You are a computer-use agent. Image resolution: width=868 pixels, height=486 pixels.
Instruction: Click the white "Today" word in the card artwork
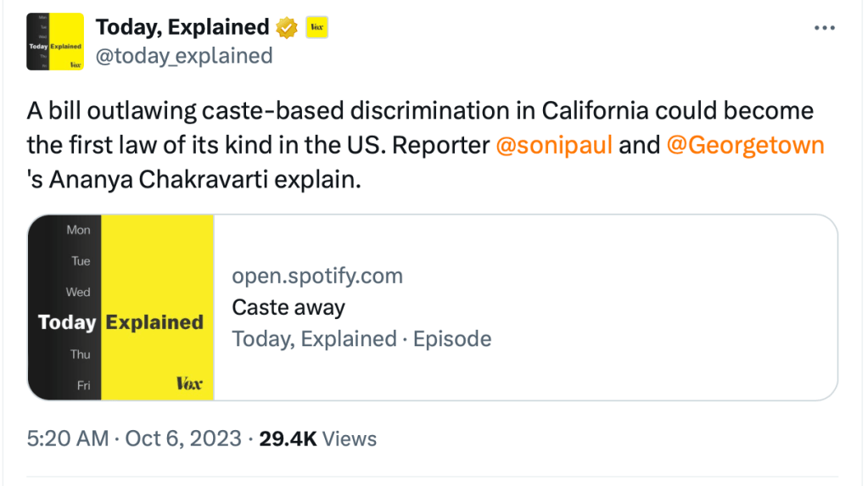67,322
